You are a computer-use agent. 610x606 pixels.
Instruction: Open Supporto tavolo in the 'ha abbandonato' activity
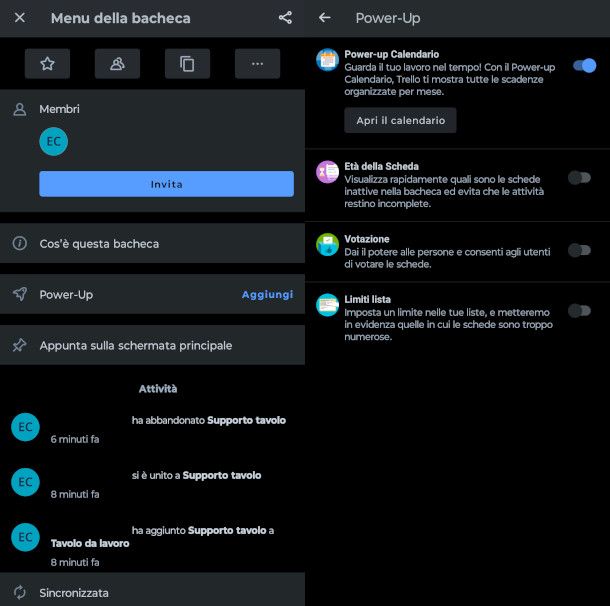247,420
